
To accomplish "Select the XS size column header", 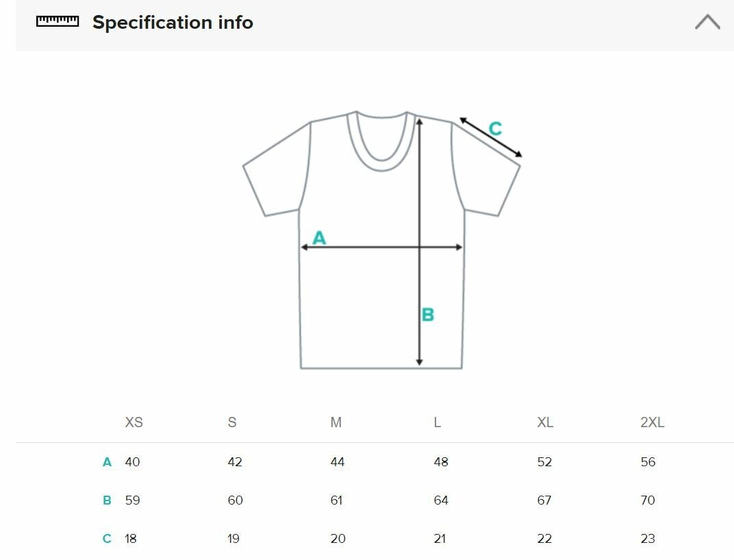I will [x=134, y=422].
